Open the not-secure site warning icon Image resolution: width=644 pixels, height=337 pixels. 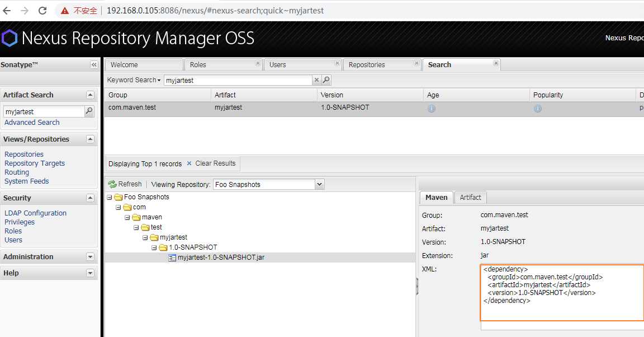(65, 11)
